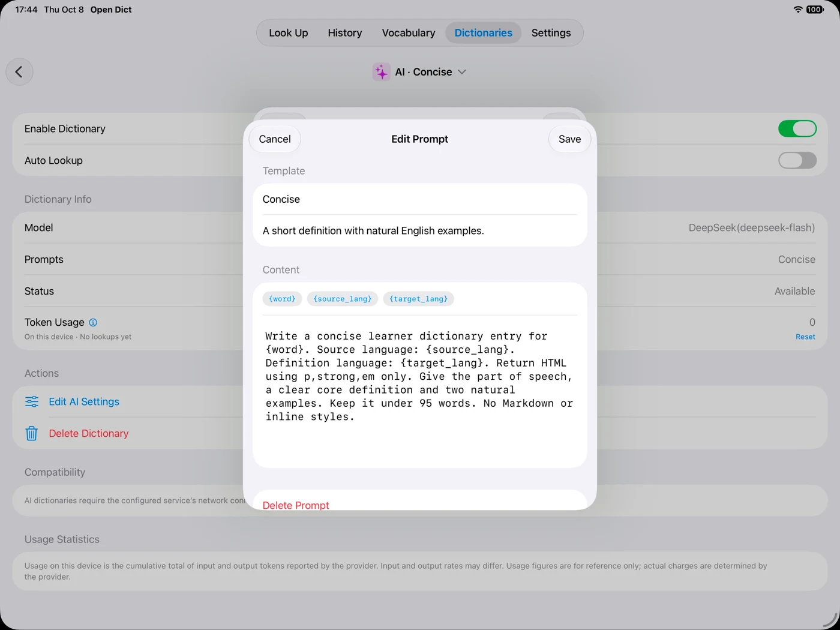Click the 'Edit Prompt' dialog title
This screenshot has width=840, height=630.
point(420,139)
